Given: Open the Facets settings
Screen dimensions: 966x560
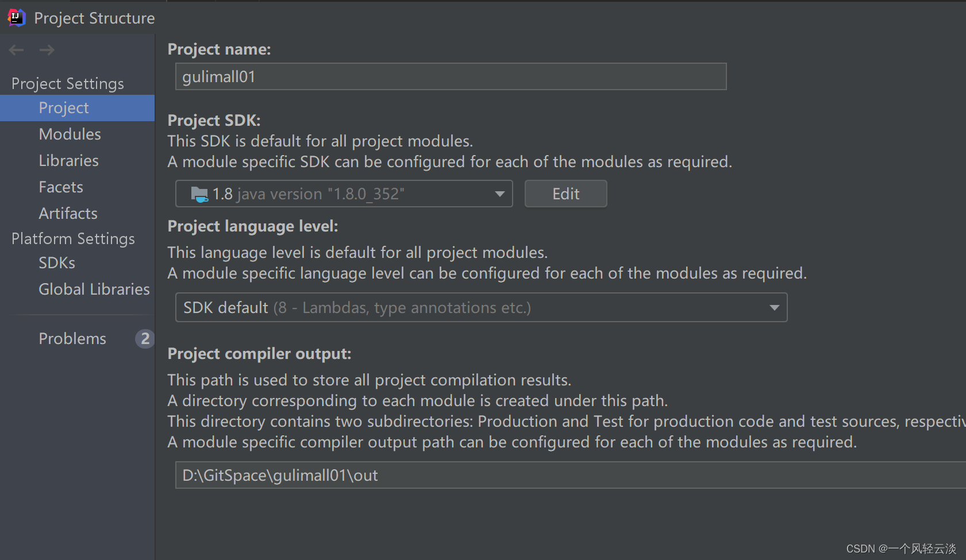Looking at the screenshot, I should (61, 187).
